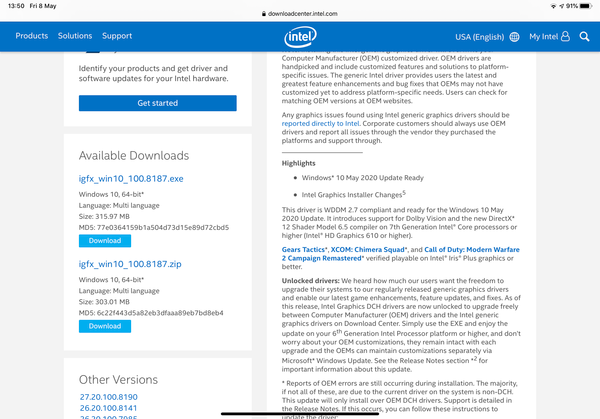Click 'Windows* 10 May 2020 Update Ready' bullet
The width and height of the screenshot is (600, 419).
pos(362,178)
